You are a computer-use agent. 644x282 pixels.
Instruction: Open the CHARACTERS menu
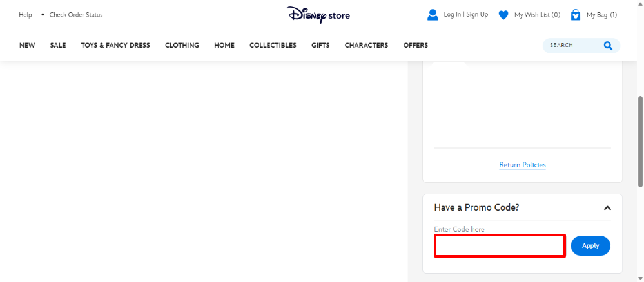(x=366, y=46)
